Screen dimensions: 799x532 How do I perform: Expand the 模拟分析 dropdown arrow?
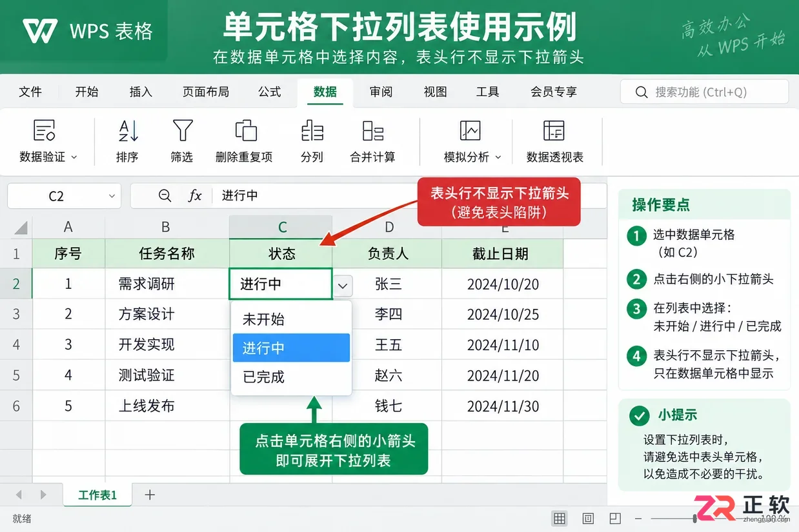(x=498, y=157)
